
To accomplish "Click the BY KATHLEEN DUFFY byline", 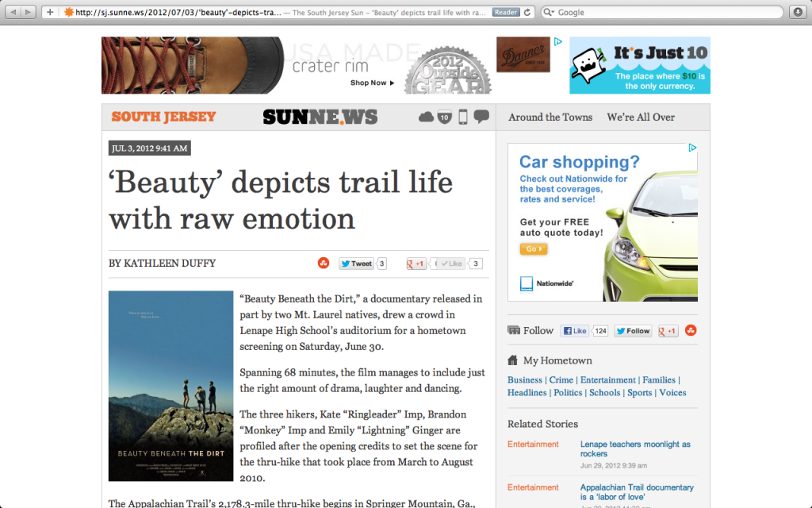I will [162, 264].
